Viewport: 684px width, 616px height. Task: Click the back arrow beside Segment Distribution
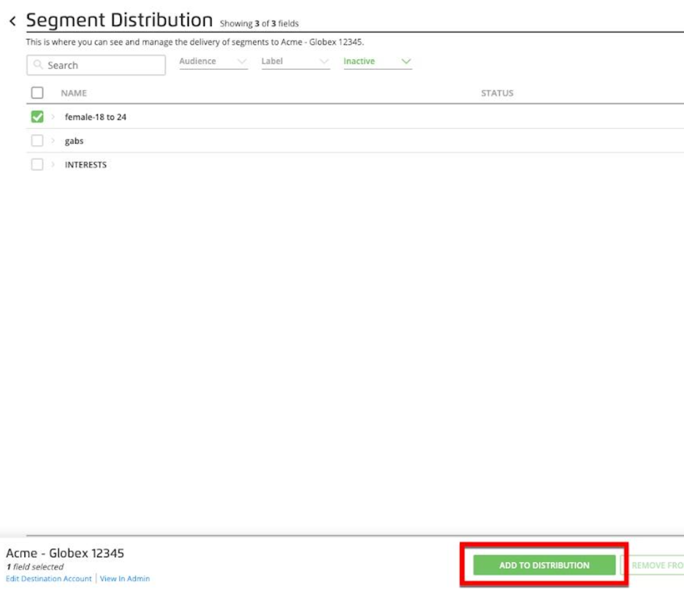pos(12,21)
